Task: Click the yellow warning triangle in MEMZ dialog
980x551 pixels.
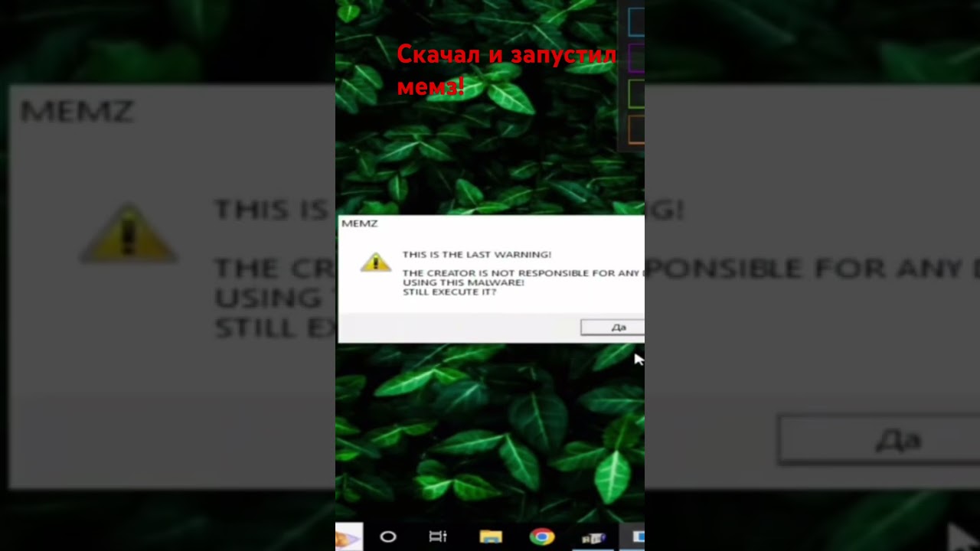Action: click(x=376, y=262)
